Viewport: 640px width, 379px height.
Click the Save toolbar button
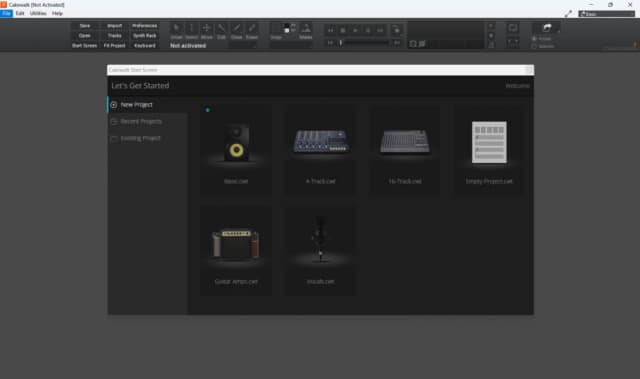point(84,26)
